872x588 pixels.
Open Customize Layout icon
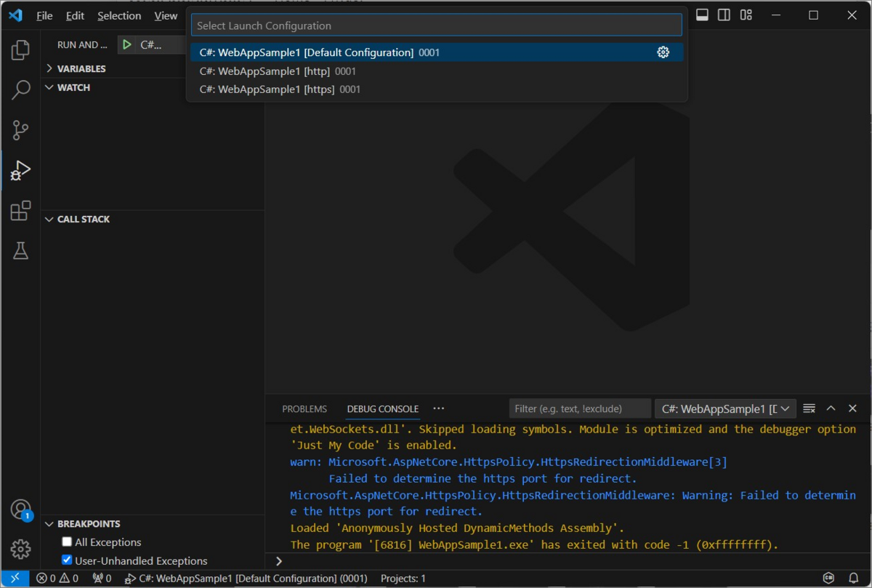746,15
